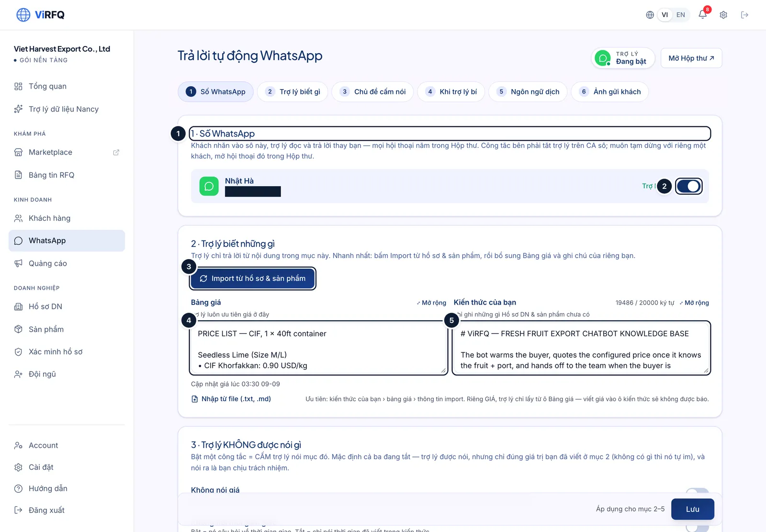Click Đăng xuất in sidebar
766x532 pixels.
click(67, 510)
